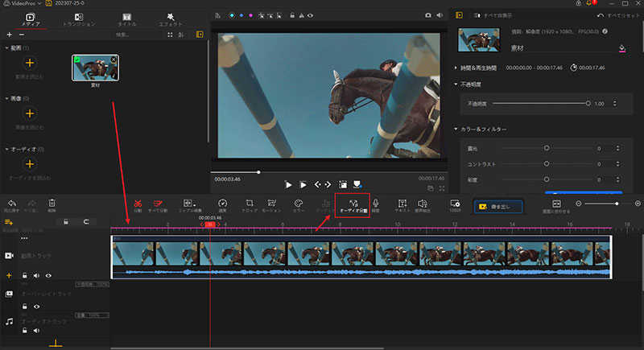Click the frame-fit icon beside the playback arrows
Image resolution: width=644 pixels, height=350 pixels.
(343, 184)
